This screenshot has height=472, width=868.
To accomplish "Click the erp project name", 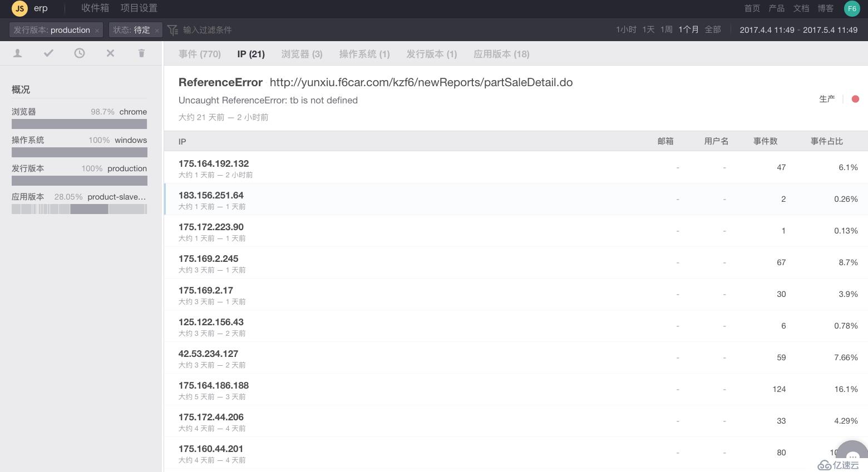I will tap(41, 8).
